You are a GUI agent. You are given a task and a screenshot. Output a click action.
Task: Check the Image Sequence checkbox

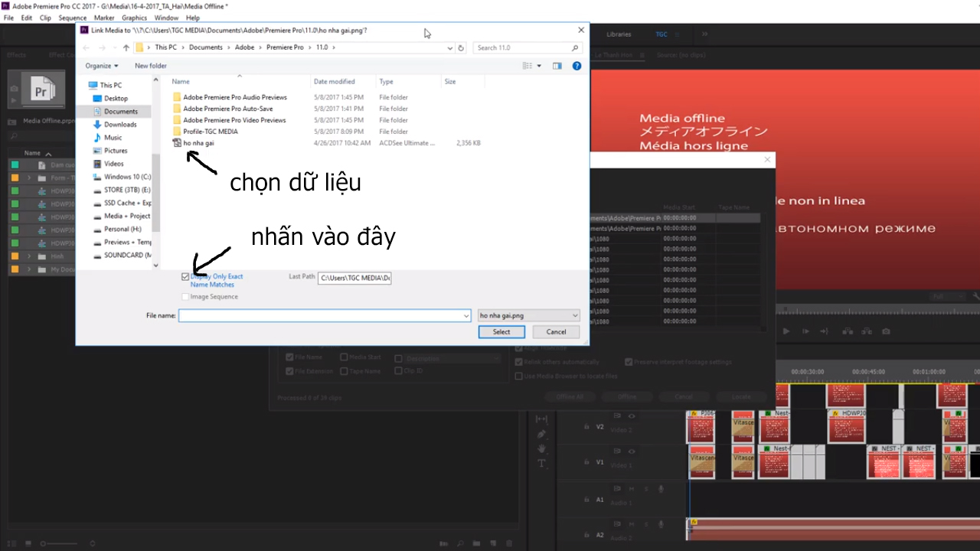pos(185,297)
